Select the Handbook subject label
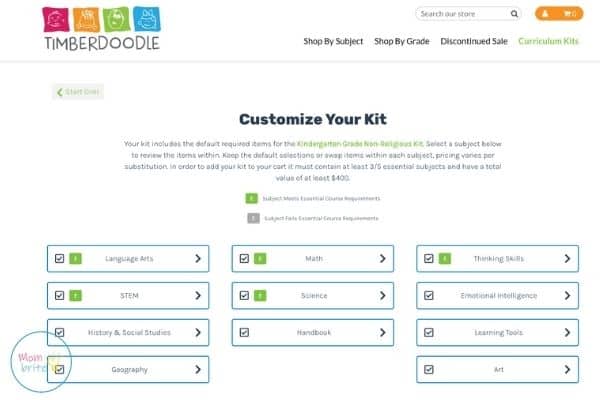Image resolution: width=600 pixels, height=400 pixels. coord(314,332)
